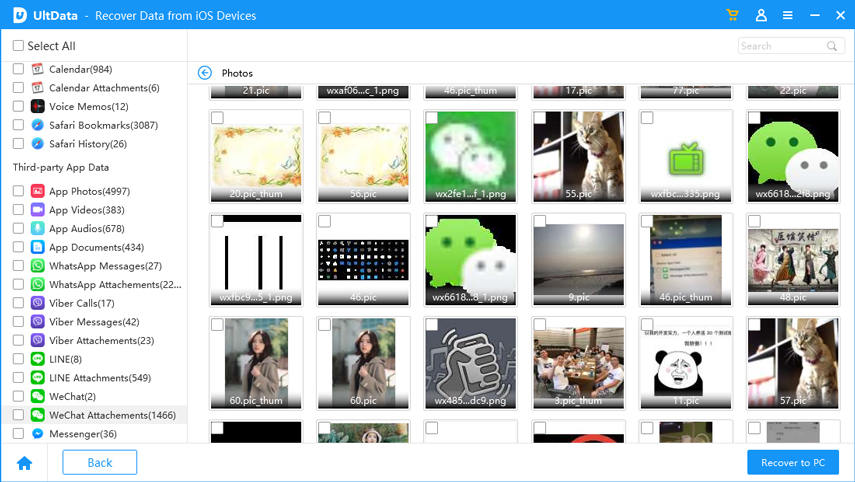The image size is (855, 482).
Task: Click the Messenger icon
Action: pos(37,433)
